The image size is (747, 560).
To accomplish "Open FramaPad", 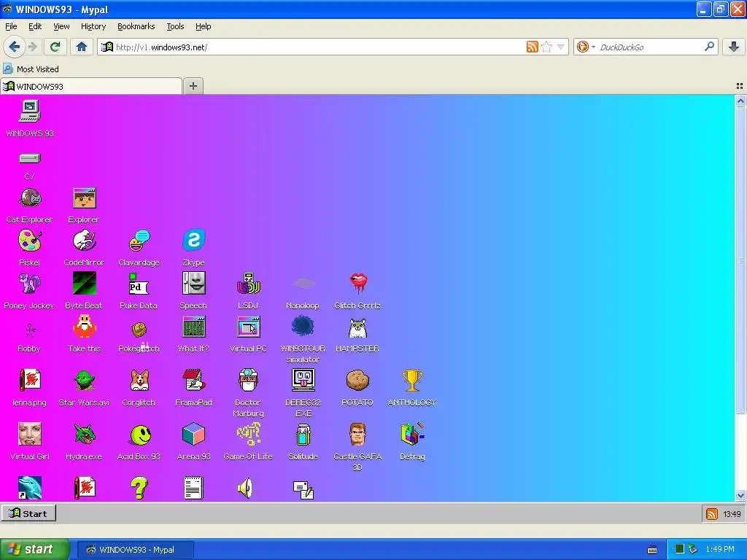I will [193, 388].
